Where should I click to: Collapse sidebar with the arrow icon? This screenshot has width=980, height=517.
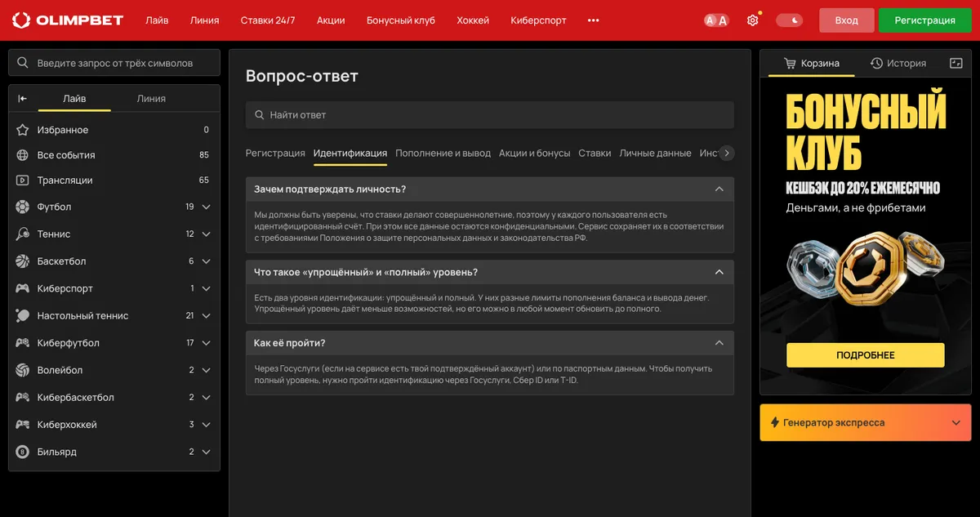23,98
